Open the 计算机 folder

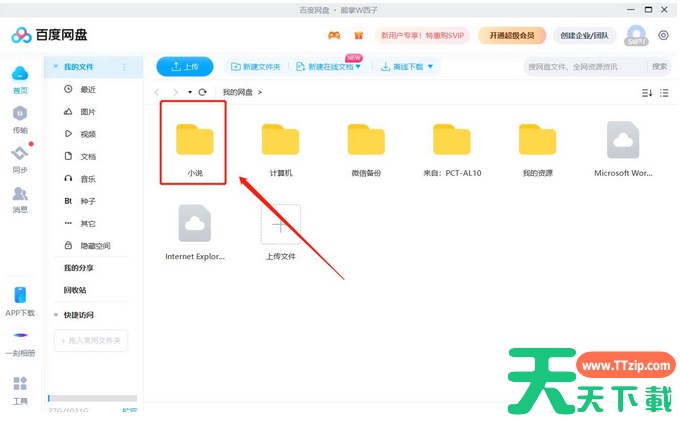(x=281, y=140)
